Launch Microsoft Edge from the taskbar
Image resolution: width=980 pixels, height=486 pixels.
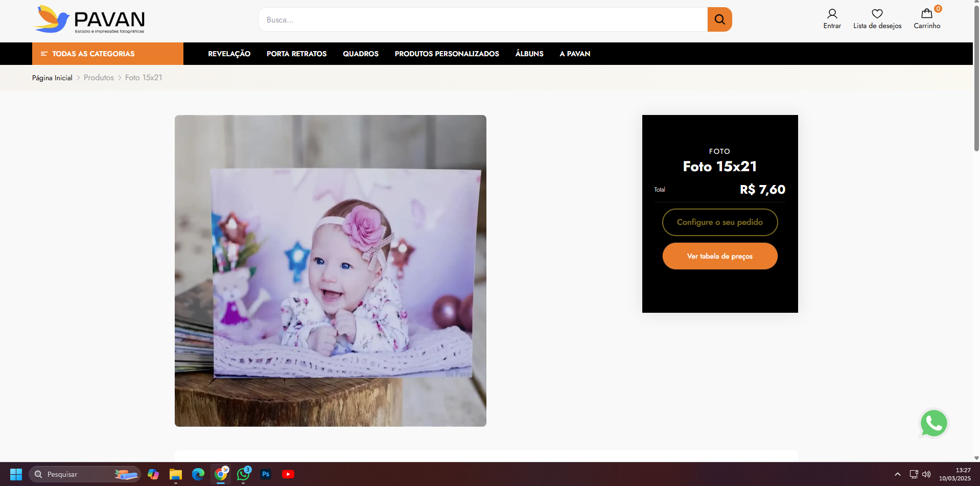[x=198, y=474]
